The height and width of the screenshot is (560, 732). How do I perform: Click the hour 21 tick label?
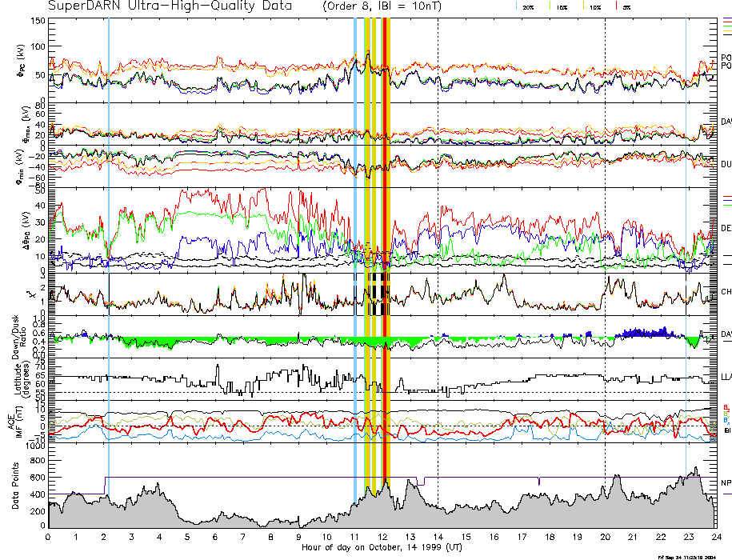click(x=633, y=537)
